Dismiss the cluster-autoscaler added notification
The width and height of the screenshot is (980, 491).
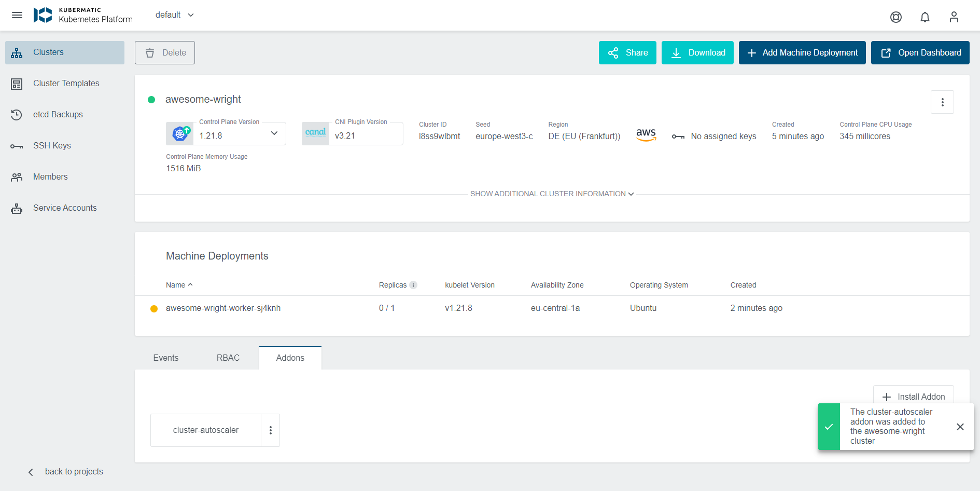tap(960, 427)
